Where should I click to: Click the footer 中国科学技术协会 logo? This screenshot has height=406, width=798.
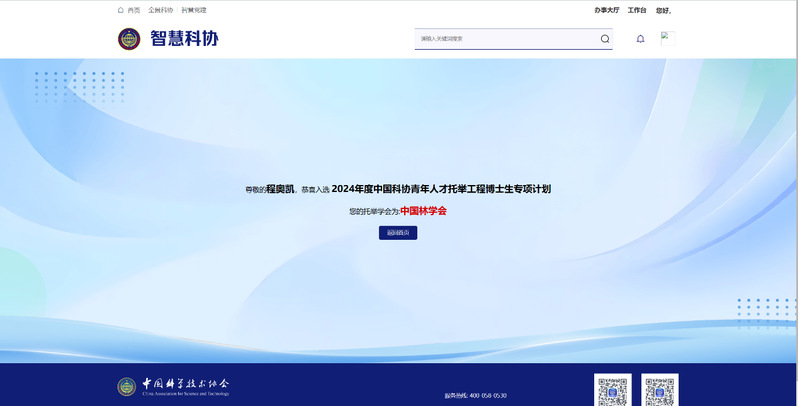(173, 387)
